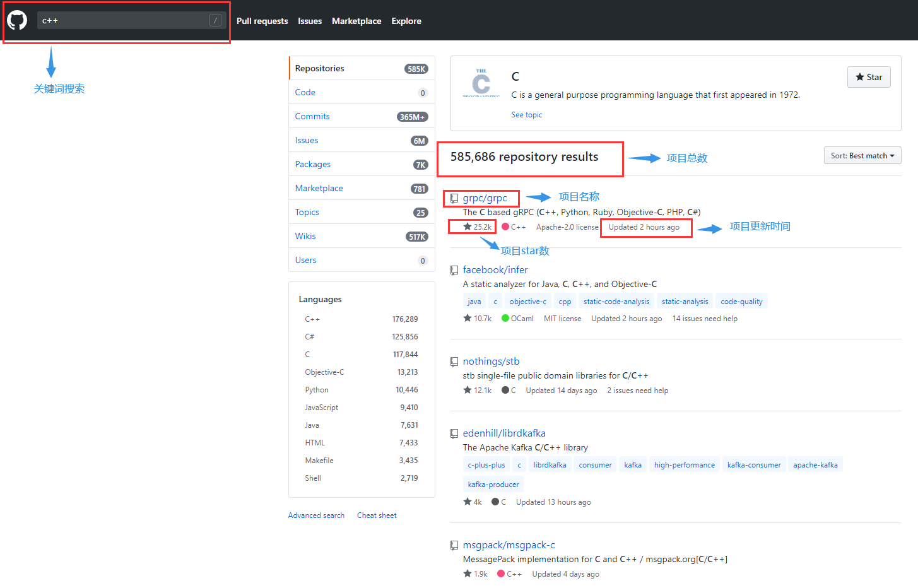Image resolution: width=918 pixels, height=588 pixels.
Task: Click the repo icon beside nothings/stb
Action: (x=454, y=362)
